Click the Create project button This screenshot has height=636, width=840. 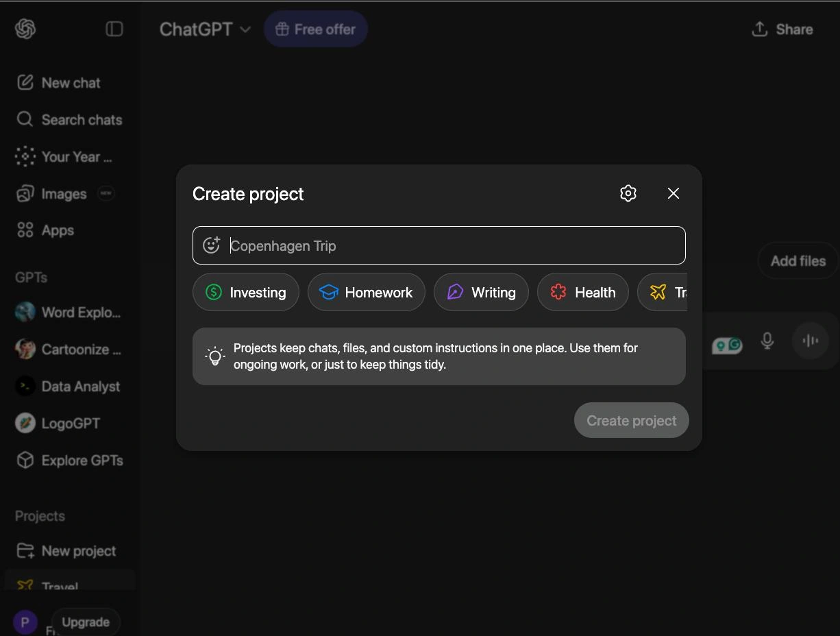(631, 421)
